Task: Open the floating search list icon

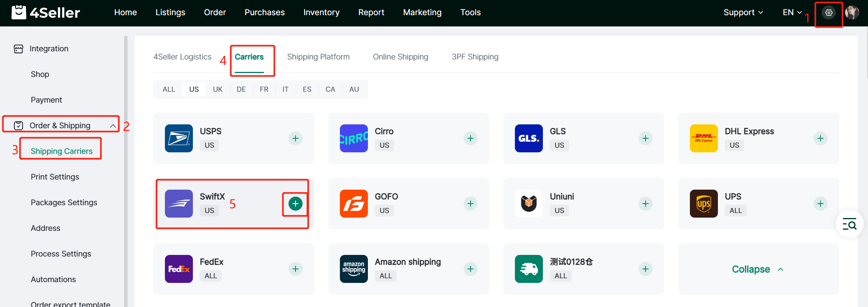Action: [849, 224]
